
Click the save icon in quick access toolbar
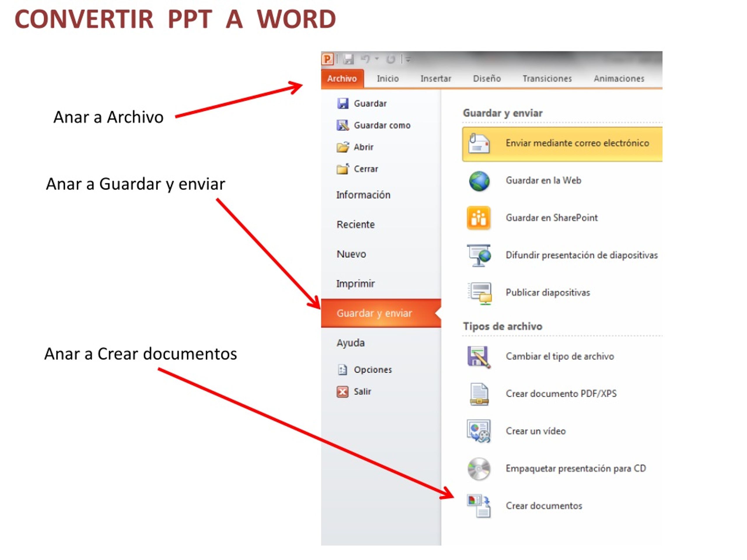click(348, 59)
